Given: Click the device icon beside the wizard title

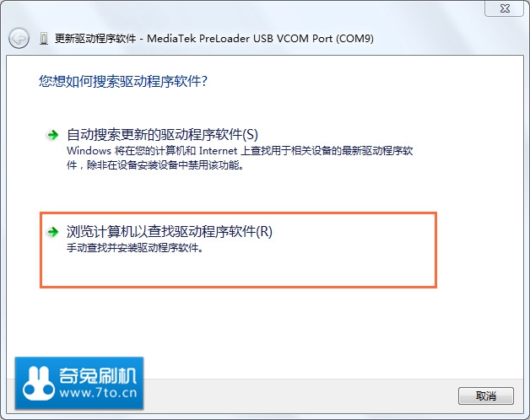Looking at the screenshot, I should [44, 39].
